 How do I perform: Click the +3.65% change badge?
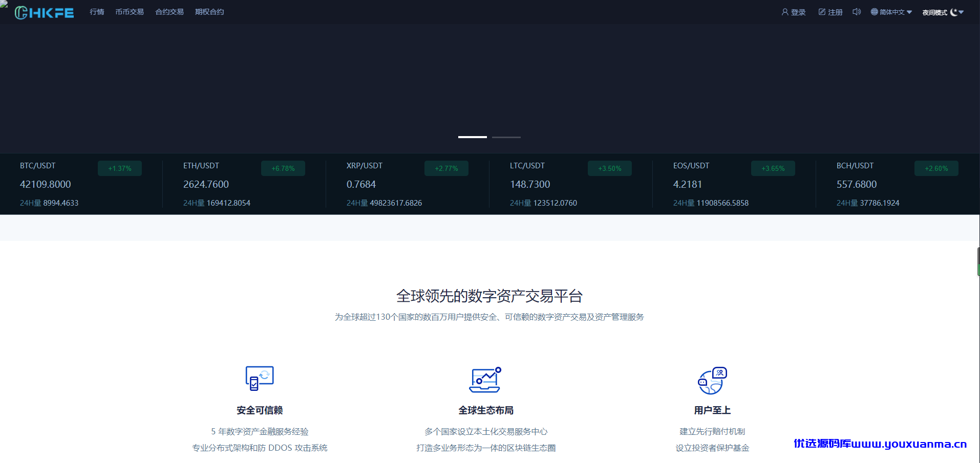pyautogui.click(x=773, y=168)
